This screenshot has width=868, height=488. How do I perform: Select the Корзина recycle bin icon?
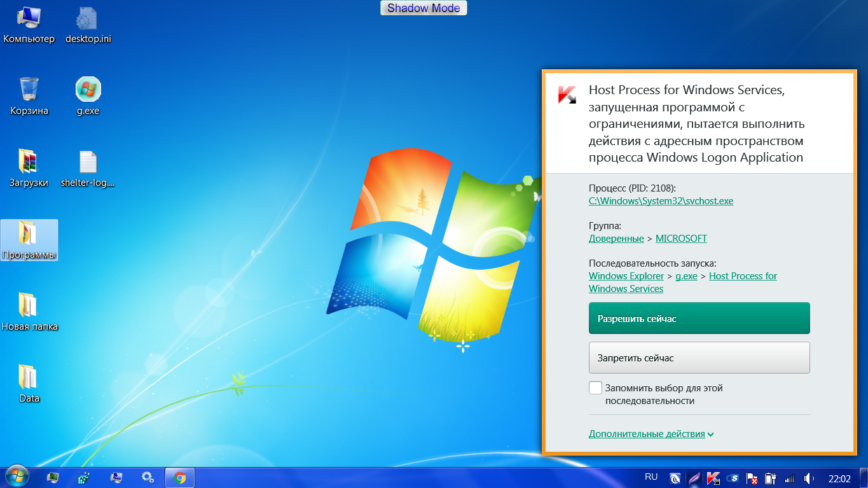(29, 97)
